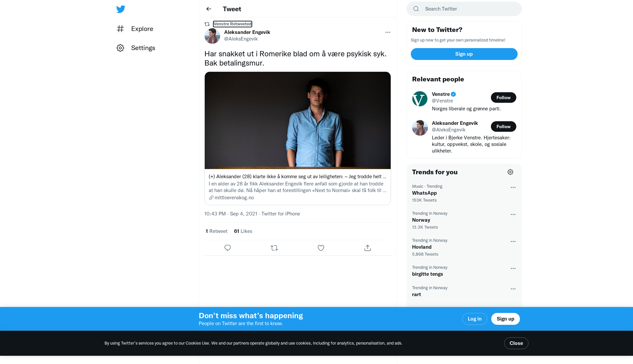Open Settings menu item
The image size is (633, 364).
(136, 48)
